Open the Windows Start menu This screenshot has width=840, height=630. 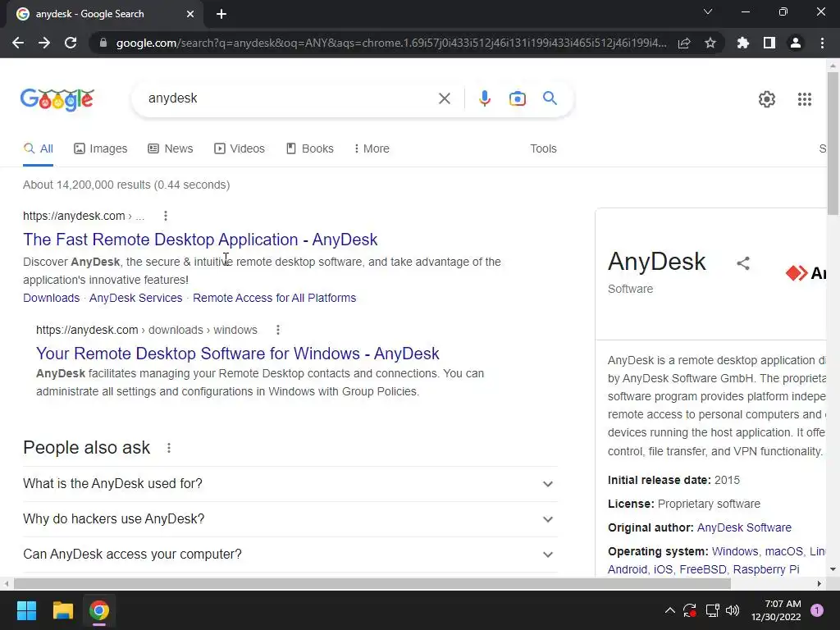pos(26,610)
